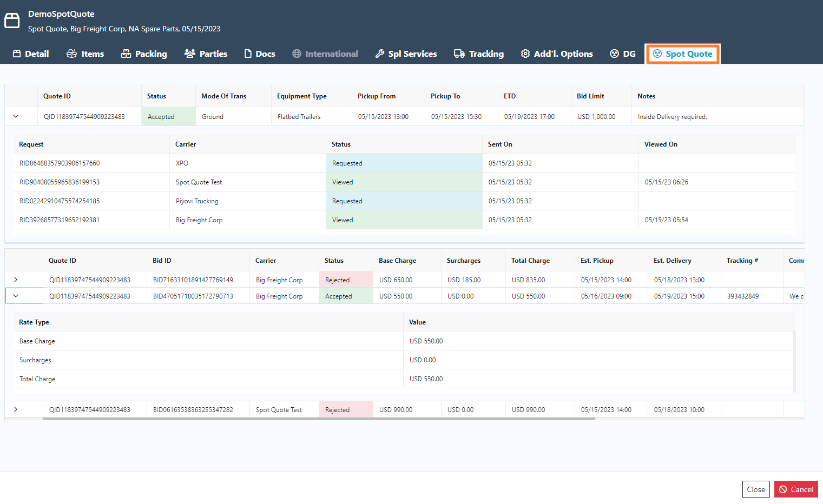
Task: Click Rejected status of USD 835.00 bid
Action: (x=346, y=280)
